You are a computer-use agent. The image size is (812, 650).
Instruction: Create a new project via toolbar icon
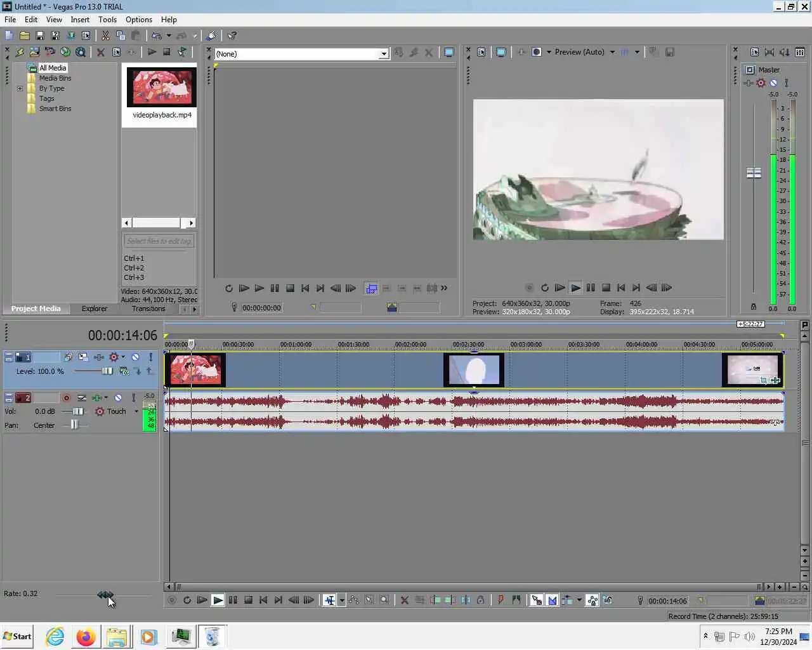[x=9, y=36]
